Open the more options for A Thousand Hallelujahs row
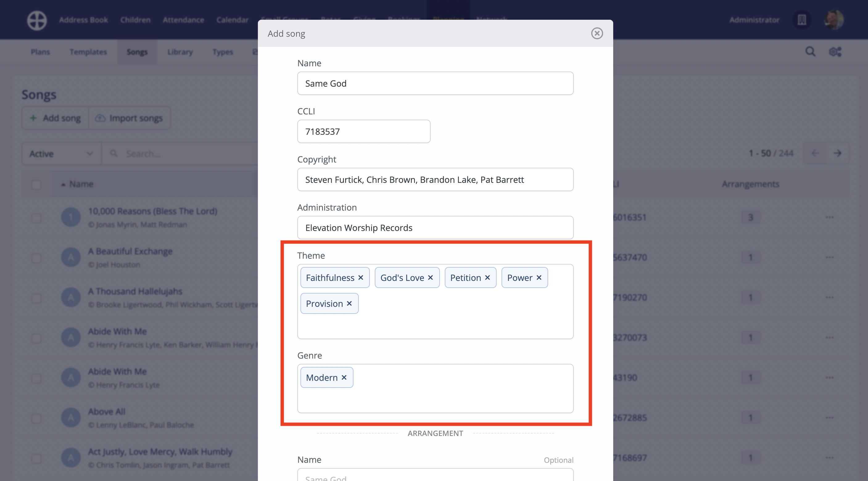 click(829, 298)
